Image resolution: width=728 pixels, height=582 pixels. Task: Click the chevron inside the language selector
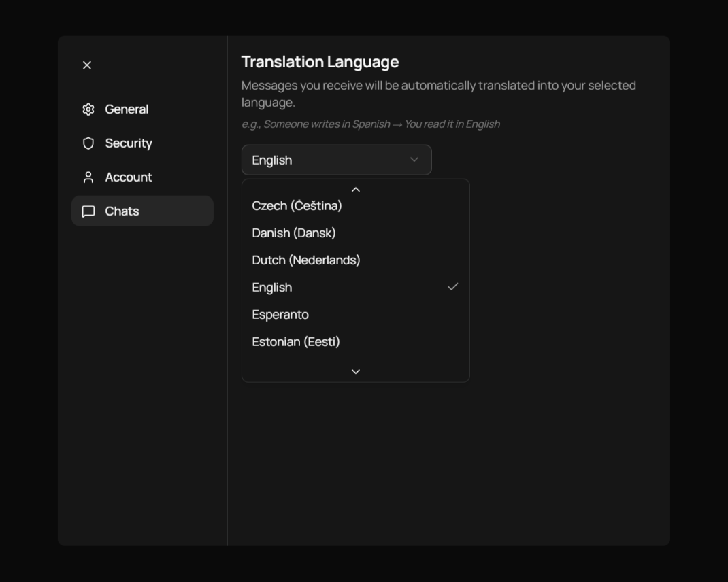pyautogui.click(x=414, y=160)
